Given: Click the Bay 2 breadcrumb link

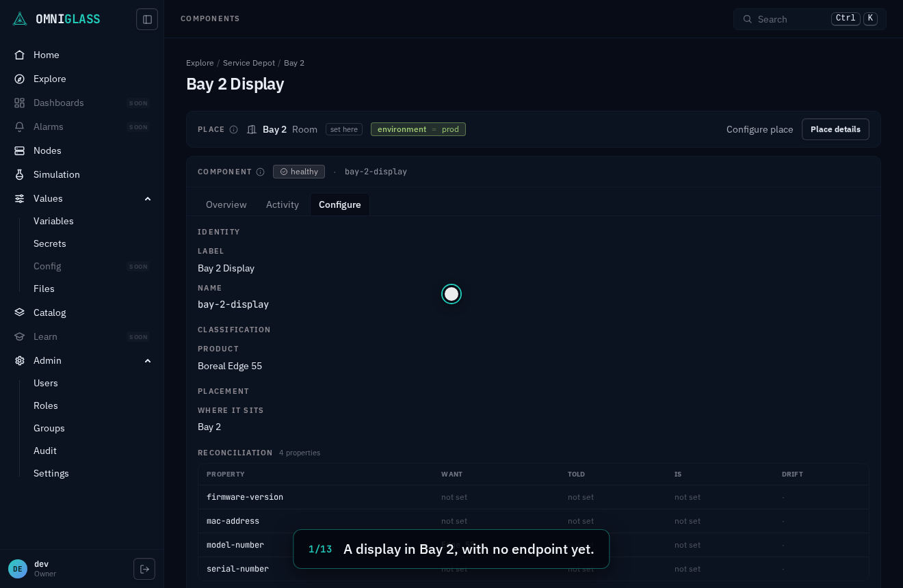Looking at the screenshot, I should [x=294, y=63].
